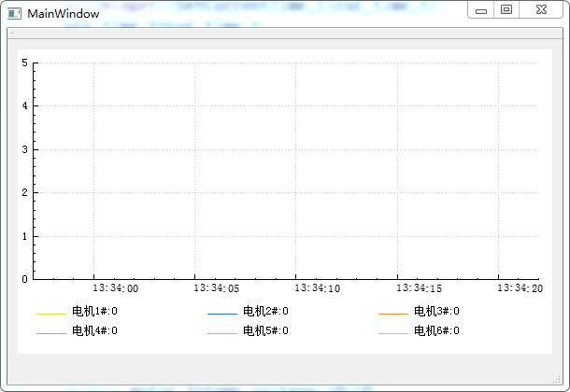
Task: Click the 13:34:10 time axis label
Action: tap(318, 288)
